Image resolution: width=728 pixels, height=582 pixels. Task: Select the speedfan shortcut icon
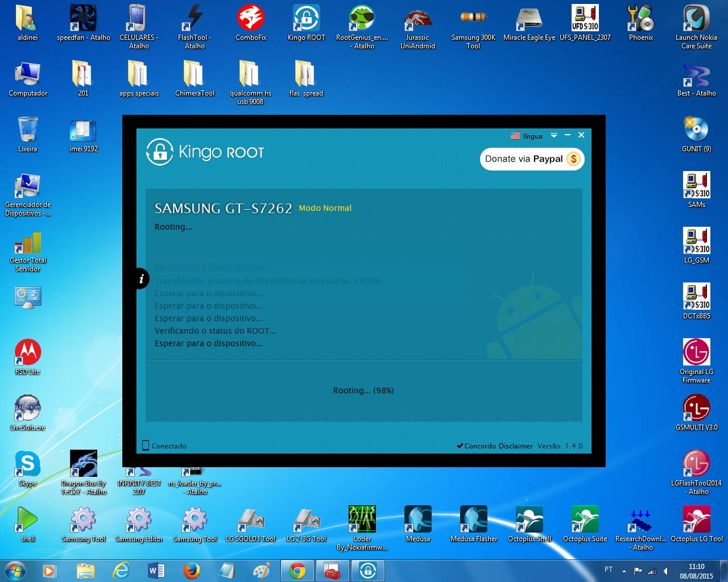point(84,23)
